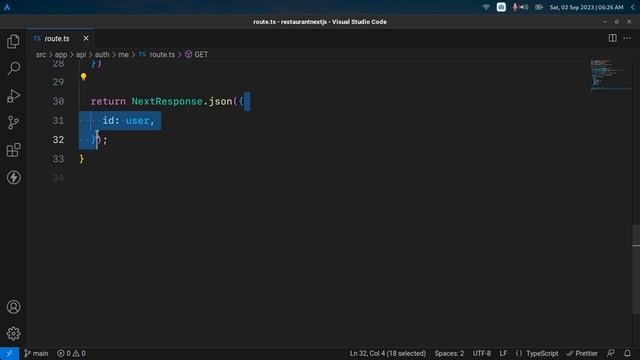The width and height of the screenshot is (640, 360).
Task: Click the NextResponse identifier in code
Action: (167, 101)
